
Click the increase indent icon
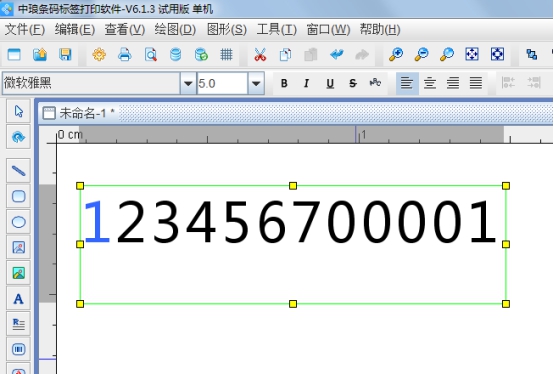point(534,83)
